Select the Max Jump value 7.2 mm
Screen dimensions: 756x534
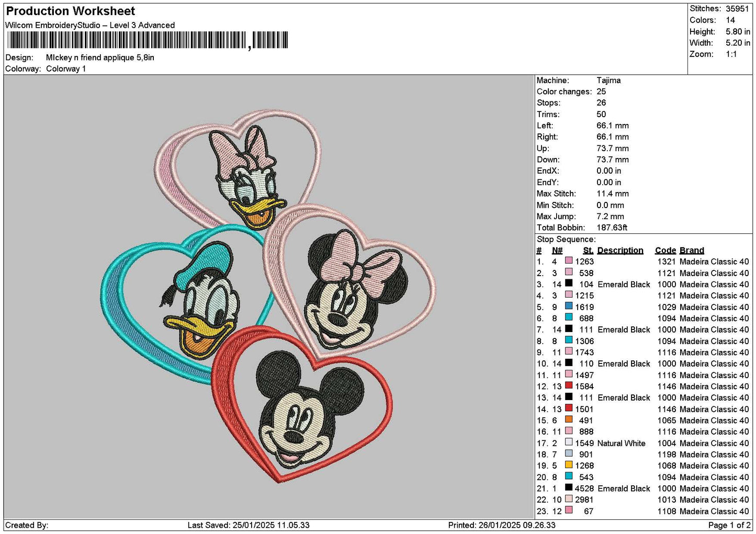click(610, 217)
